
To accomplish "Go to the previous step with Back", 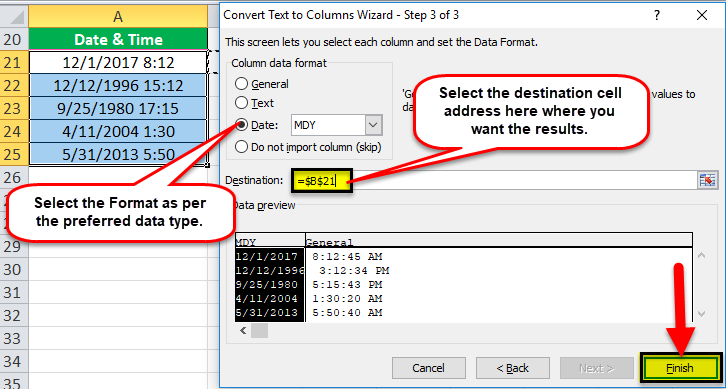I will (512, 368).
